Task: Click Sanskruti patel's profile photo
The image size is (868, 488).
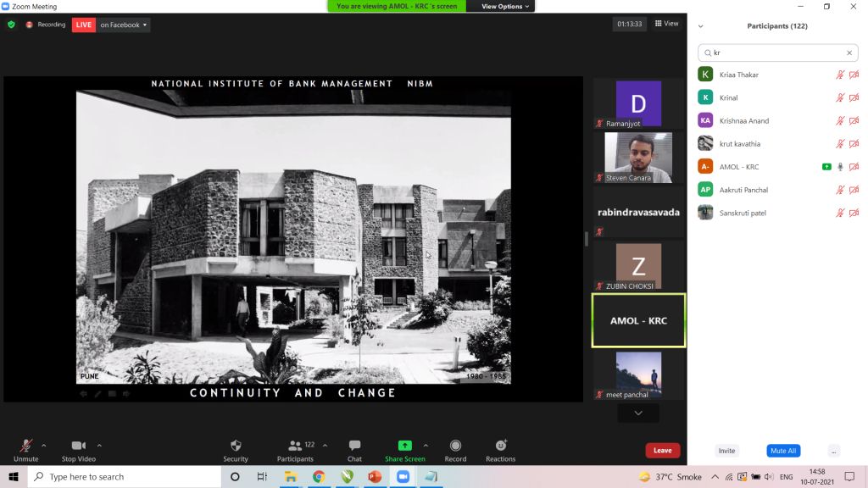Action: (x=705, y=213)
